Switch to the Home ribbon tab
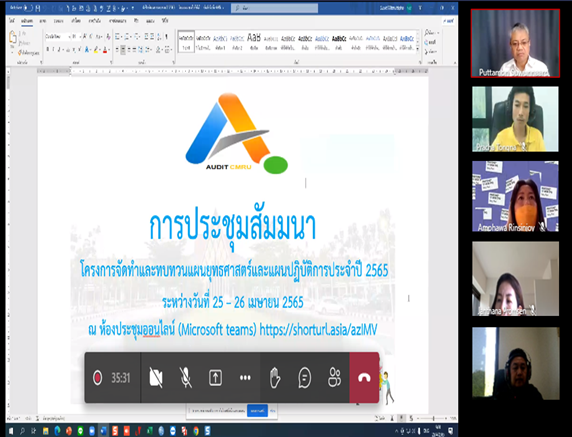Image resolution: width=572 pixels, height=437 pixels. coord(27,21)
